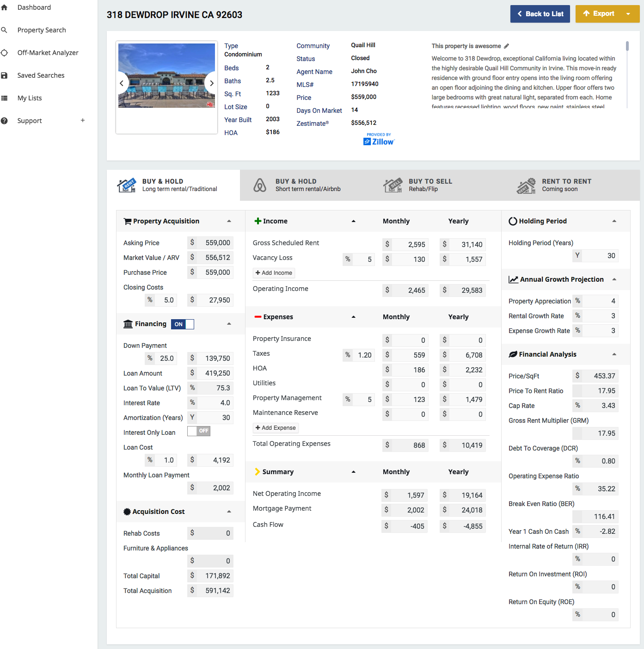Viewport: 644px width, 649px height.
Task: Click the property photo thumbnail
Action: (166, 76)
